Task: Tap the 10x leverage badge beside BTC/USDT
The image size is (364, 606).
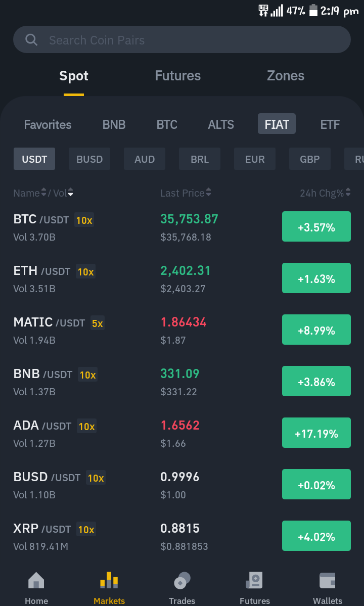Action: [x=84, y=220]
